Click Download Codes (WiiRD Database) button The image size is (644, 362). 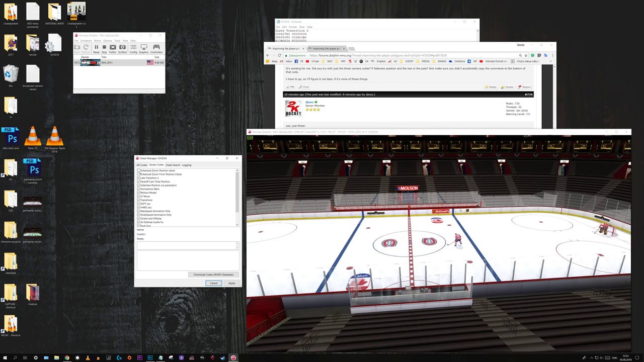(x=213, y=275)
